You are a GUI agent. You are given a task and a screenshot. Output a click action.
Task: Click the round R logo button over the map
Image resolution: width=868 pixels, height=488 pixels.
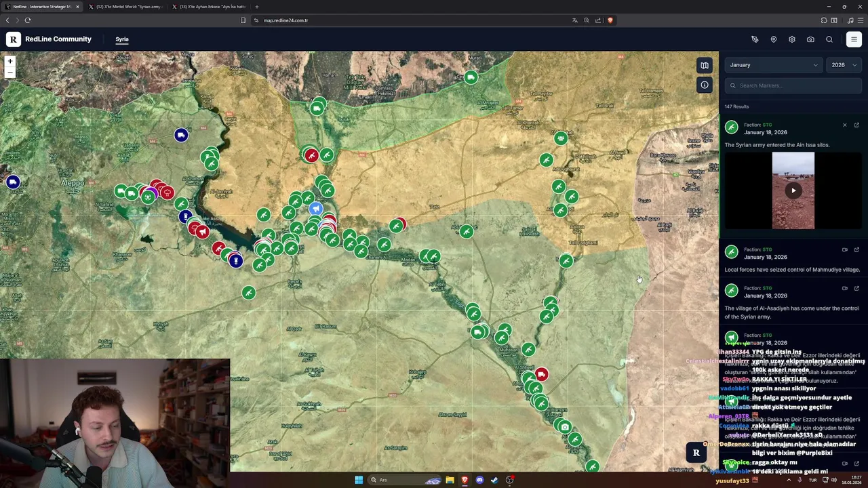(696, 453)
